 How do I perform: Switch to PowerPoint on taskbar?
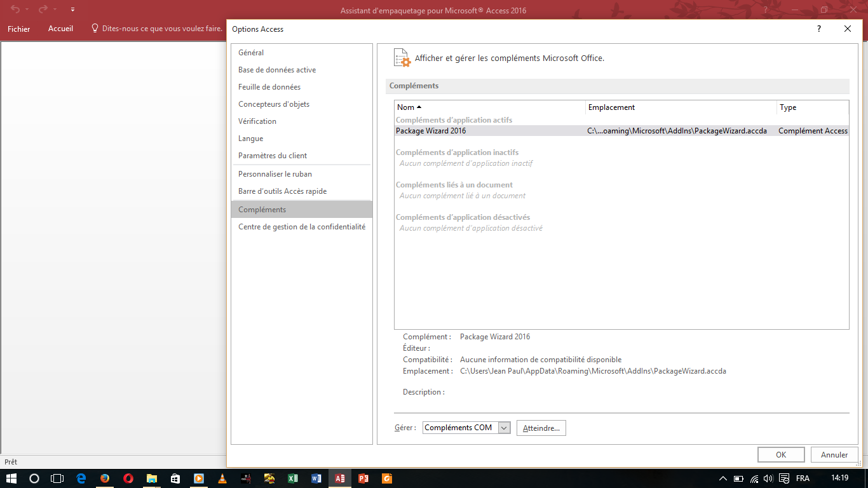[x=363, y=478]
